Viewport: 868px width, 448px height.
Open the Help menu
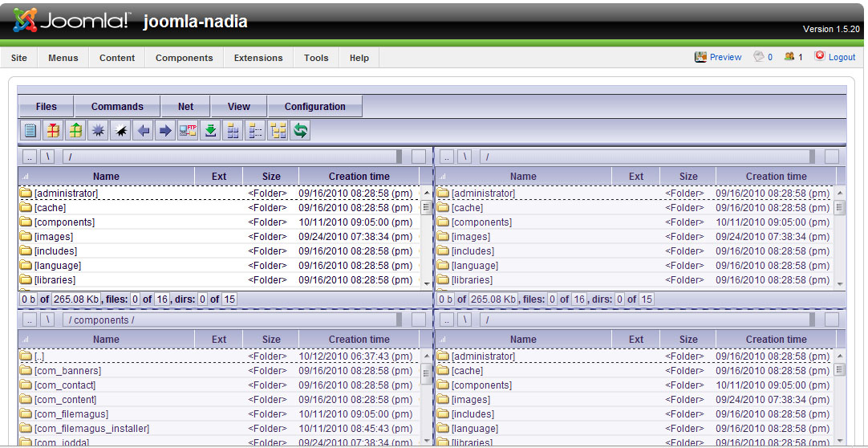[x=359, y=58]
